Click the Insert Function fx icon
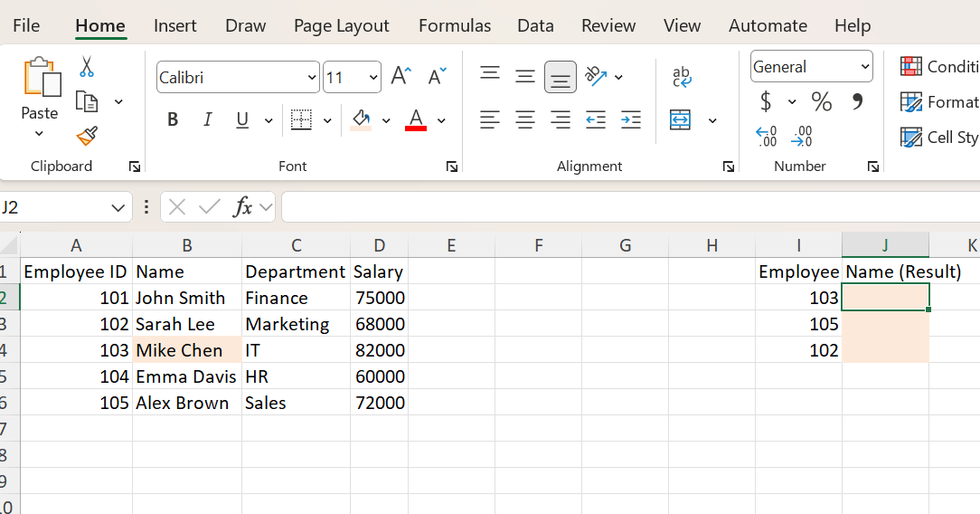 pos(242,206)
